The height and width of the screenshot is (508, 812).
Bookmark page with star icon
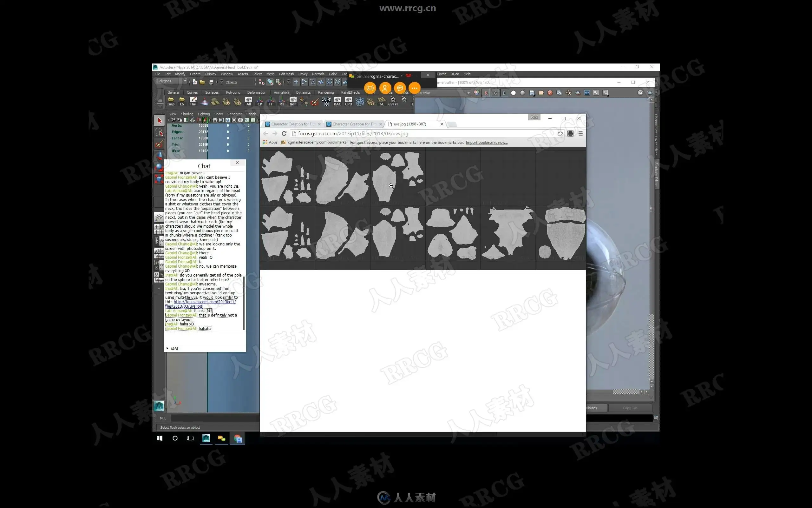coord(560,133)
